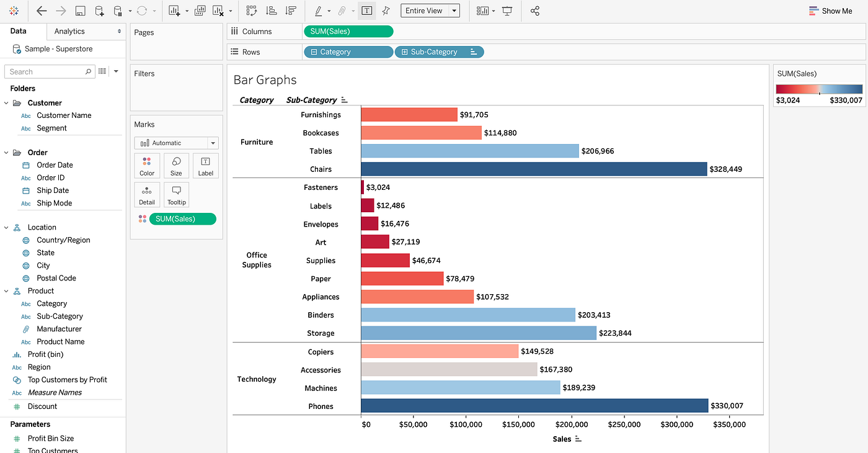
Task: Click the Size button on the Marks card
Action: click(176, 165)
